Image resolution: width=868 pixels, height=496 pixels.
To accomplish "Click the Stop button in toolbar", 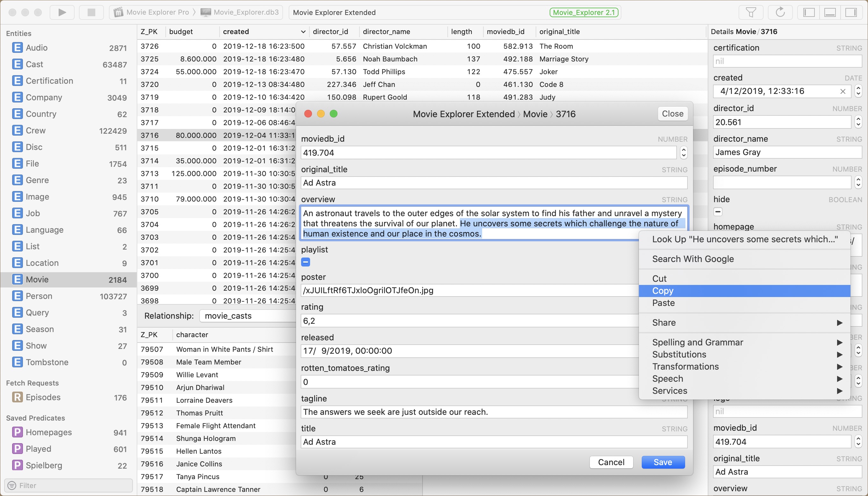I will 91,12.
